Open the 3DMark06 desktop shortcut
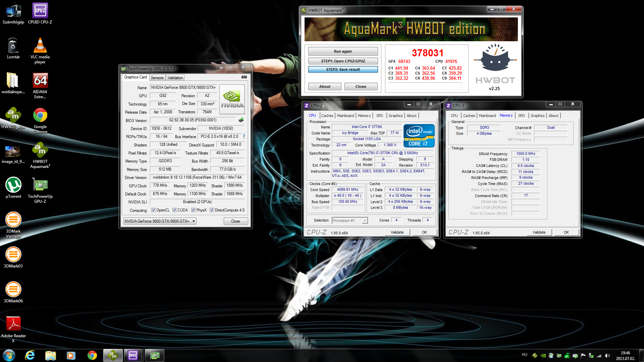The width and height of the screenshot is (644, 362). click(13, 293)
